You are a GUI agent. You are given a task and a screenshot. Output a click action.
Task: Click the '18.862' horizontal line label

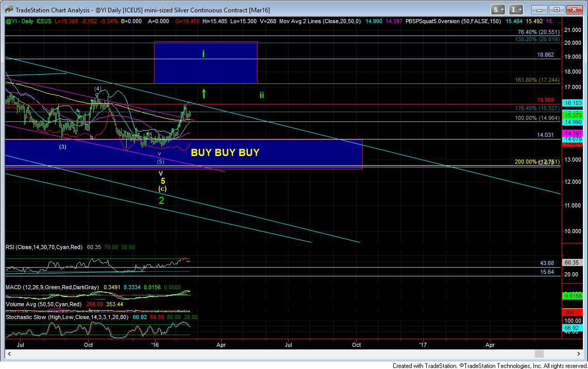click(545, 55)
